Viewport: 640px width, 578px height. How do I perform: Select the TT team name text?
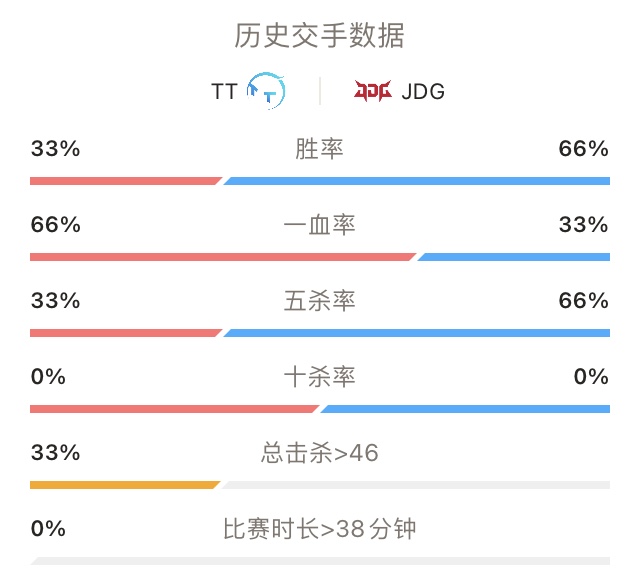pyautogui.click(x=224, y=91)
